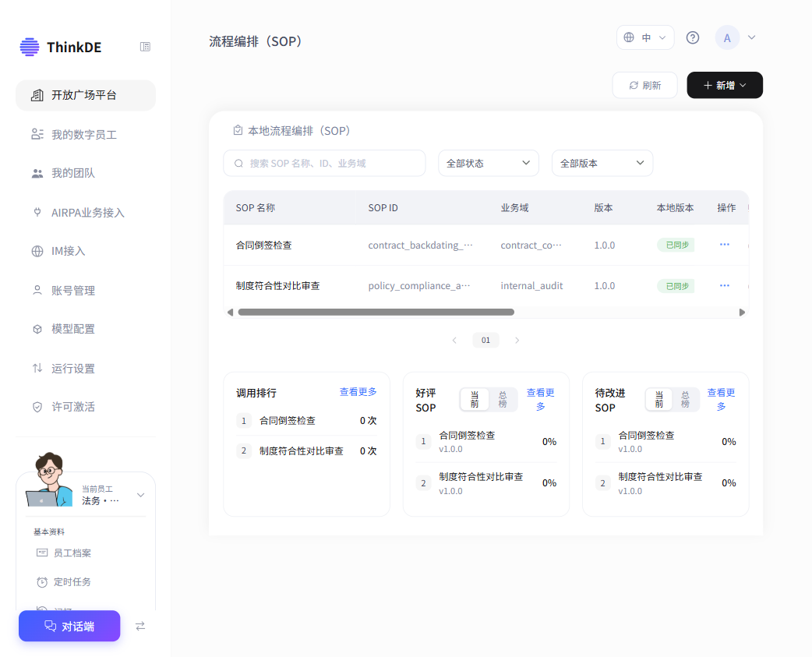Click the SOP ID column header
The image size is (812, 657).
[x=383, y=208]
